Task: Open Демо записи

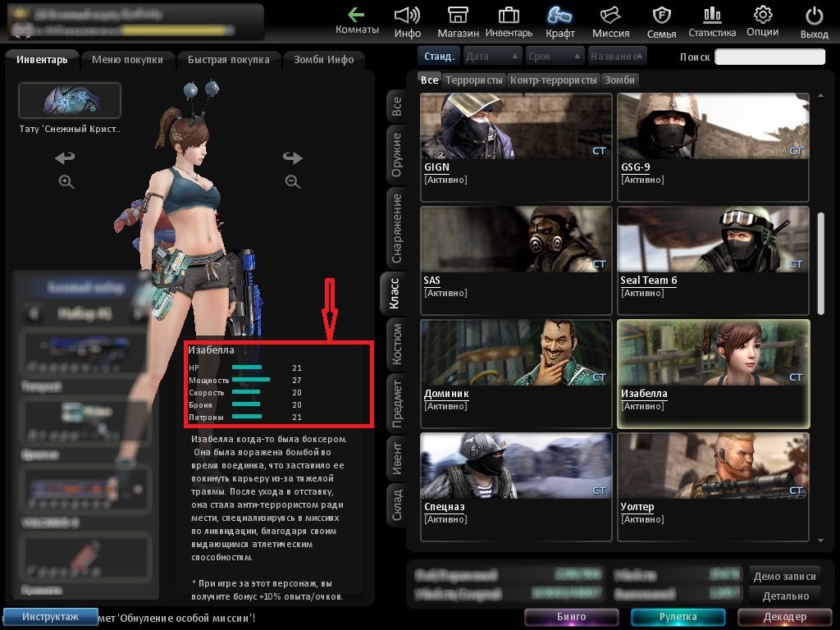Action: 785,577
